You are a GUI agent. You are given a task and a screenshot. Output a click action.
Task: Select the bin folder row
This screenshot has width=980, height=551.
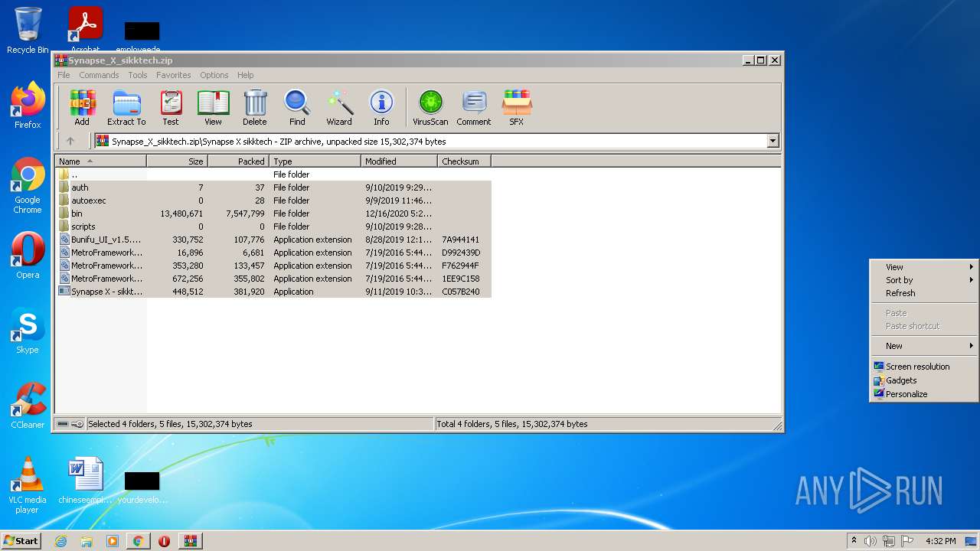coord(274,214)
